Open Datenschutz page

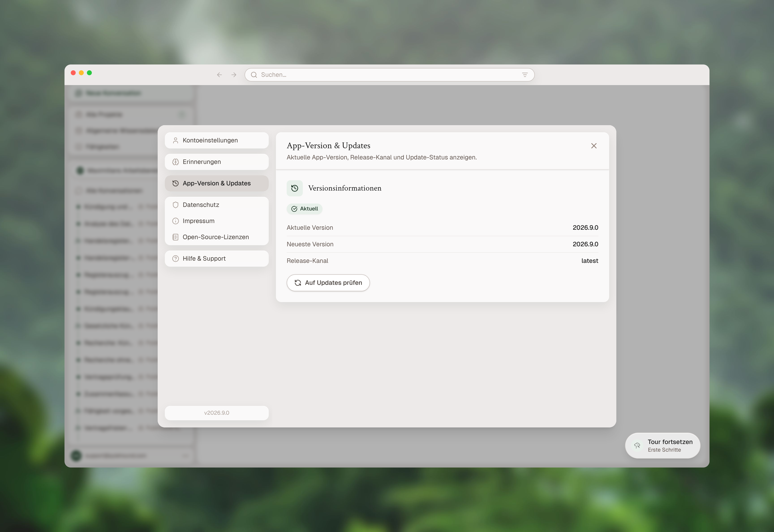tap(217, 205)
